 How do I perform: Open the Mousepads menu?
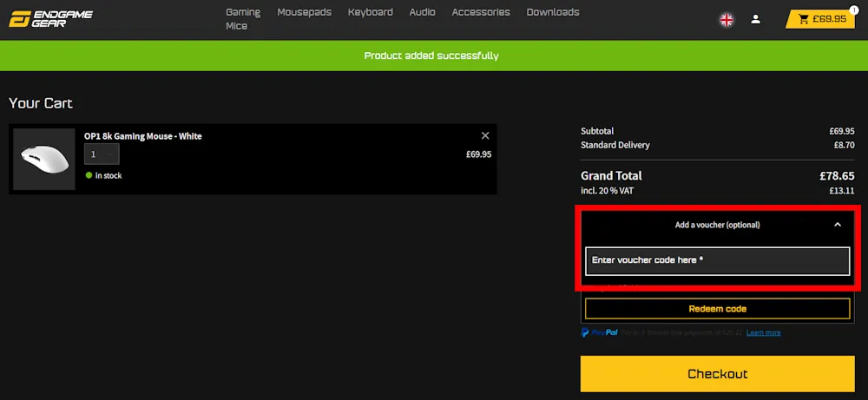(304, 12)
